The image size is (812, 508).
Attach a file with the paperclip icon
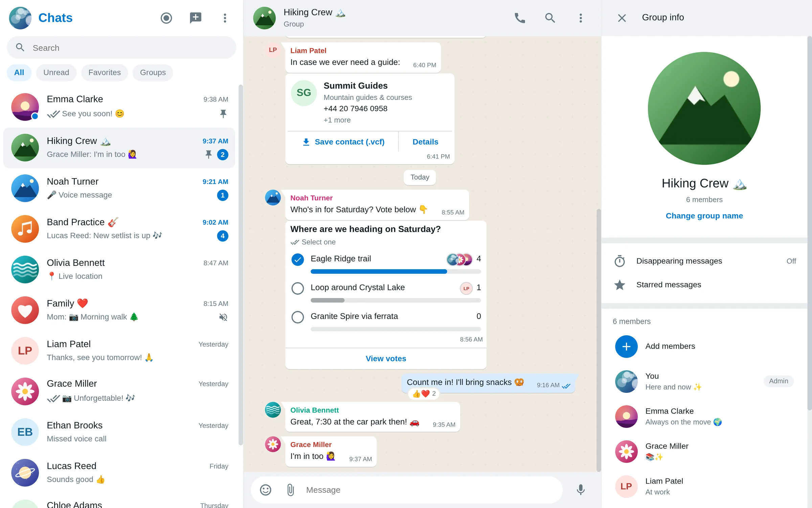(290, 490)
